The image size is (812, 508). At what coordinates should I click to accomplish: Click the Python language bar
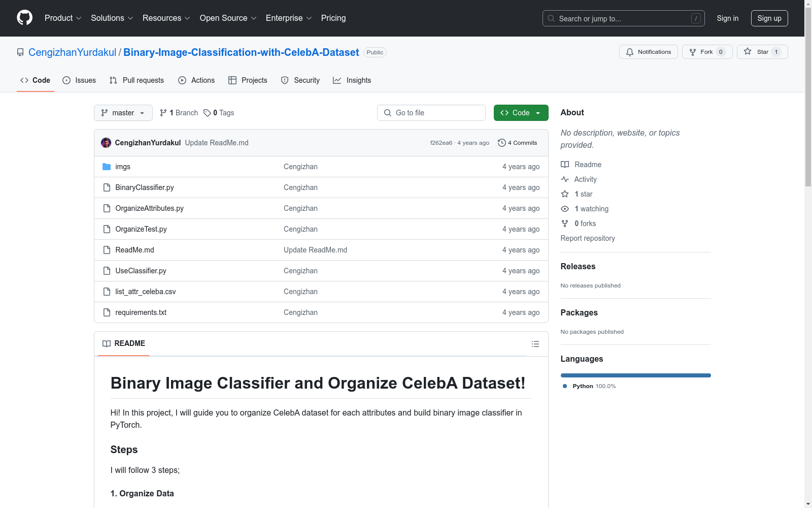(x=636, y=375)
